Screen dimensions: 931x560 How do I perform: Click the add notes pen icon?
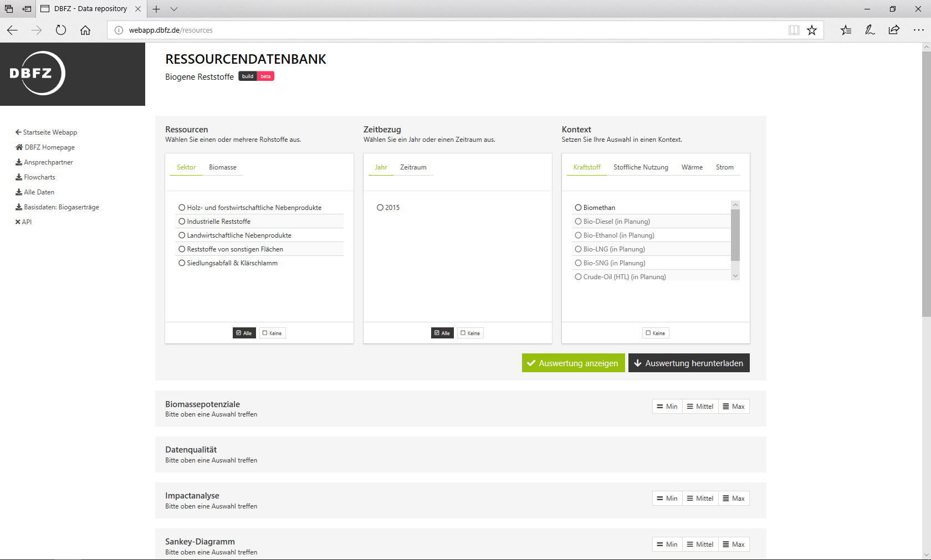click(x=870, y=30)
